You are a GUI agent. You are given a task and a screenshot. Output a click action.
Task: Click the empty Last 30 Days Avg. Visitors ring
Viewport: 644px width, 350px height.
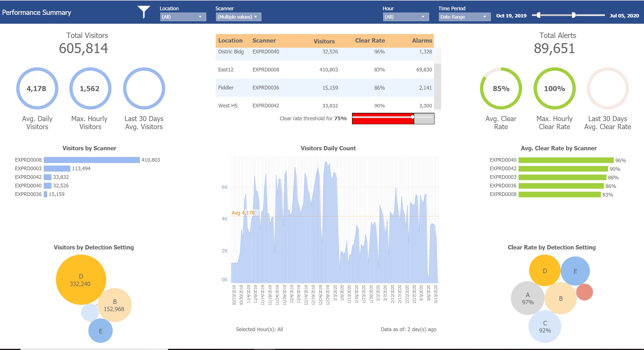click(x=144, y=89)
